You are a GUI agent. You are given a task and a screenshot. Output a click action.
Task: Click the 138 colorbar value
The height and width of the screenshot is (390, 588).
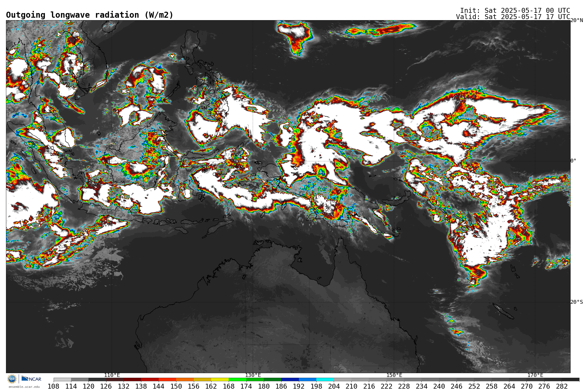141,386
